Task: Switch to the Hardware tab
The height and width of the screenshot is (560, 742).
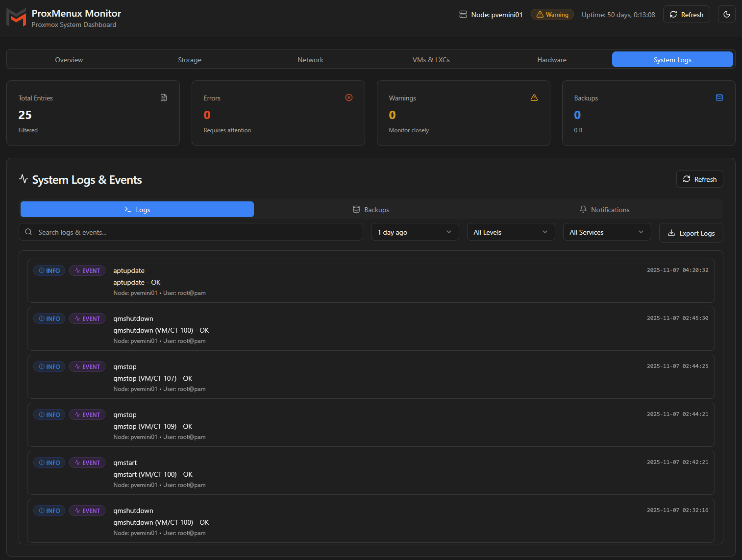Action: (551, 59)
